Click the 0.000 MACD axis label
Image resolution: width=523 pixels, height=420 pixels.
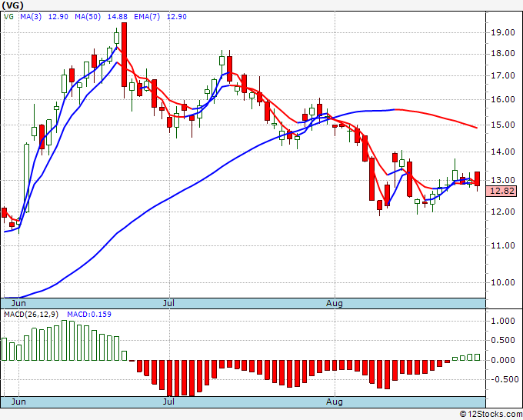pyautogui.click(x=503, y=360)
